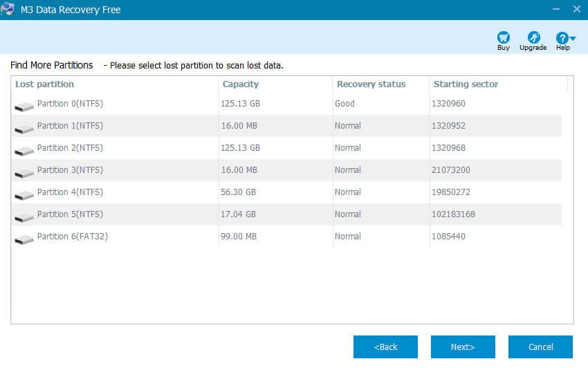Click the 99.00 MB capacity cell

pos(239,237)
